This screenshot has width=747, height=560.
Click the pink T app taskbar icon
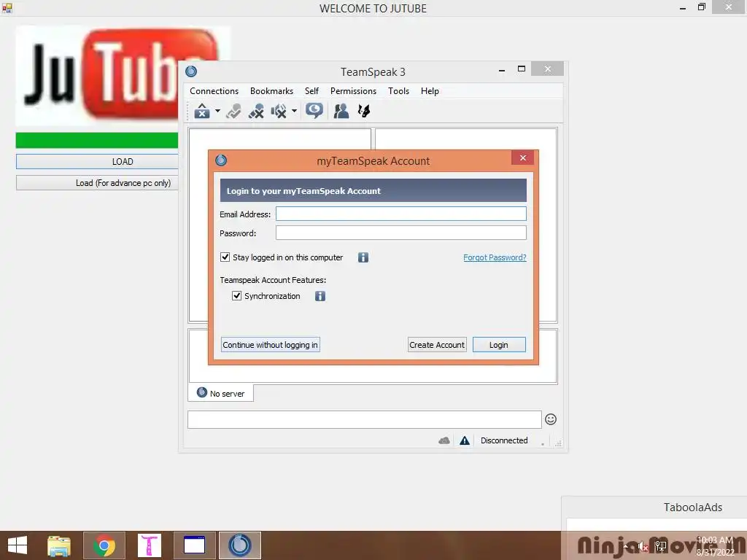150,545
